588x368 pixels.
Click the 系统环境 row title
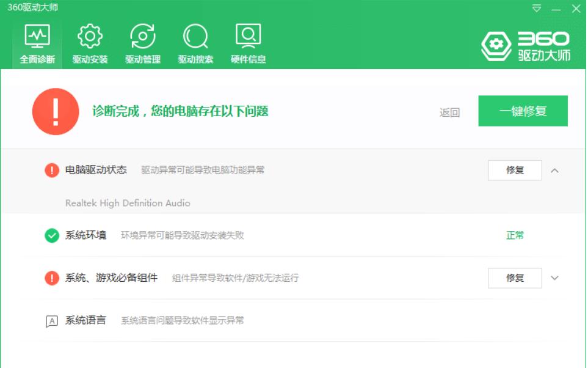86,235
